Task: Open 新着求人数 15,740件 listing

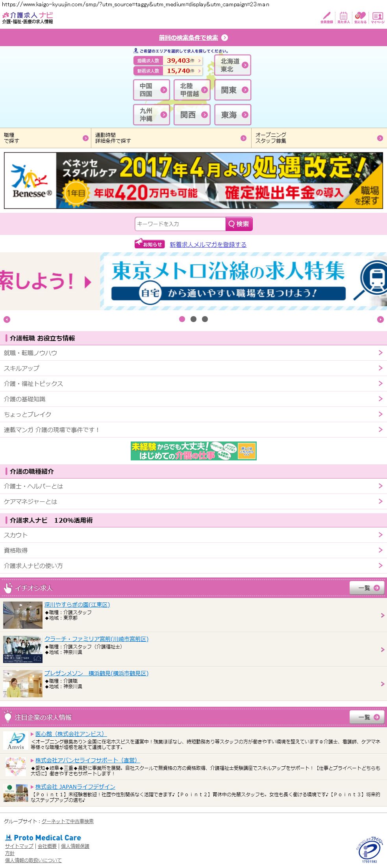Action: (168, 71)
